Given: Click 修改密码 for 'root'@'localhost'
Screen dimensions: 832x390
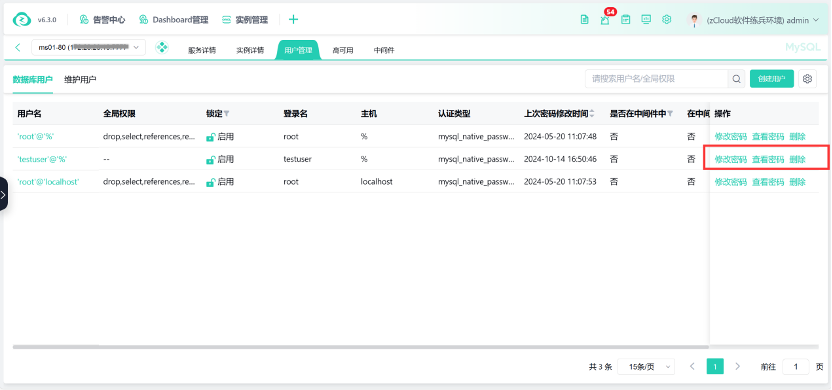Looking at the screenshot, I should tap(731, 182).
